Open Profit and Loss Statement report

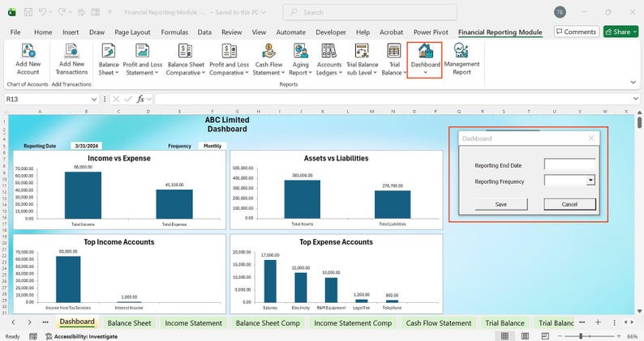(142, 59)
